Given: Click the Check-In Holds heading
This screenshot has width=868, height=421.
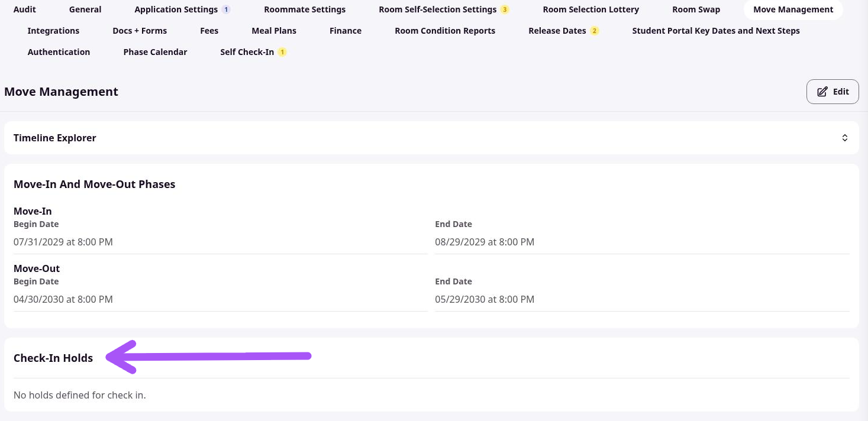Looking at the screenshot, I should (53, 358).
